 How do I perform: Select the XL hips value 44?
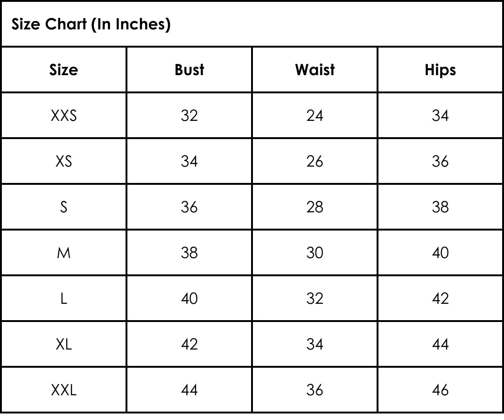click(440, 344)
